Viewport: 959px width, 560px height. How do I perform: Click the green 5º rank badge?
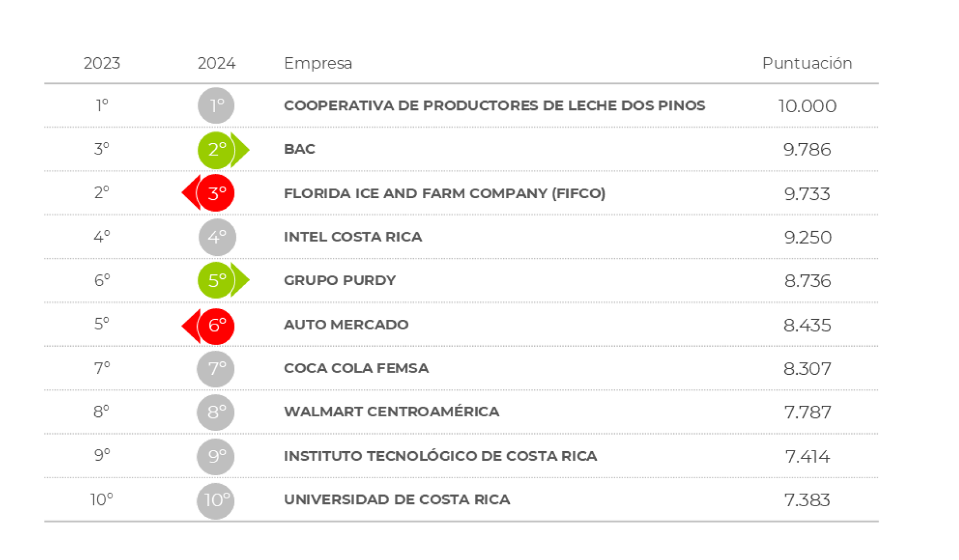click(x=217, y=280)
